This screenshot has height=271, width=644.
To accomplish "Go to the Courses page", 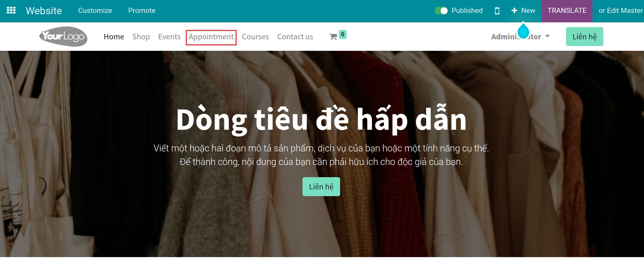I will coord(255,37).
